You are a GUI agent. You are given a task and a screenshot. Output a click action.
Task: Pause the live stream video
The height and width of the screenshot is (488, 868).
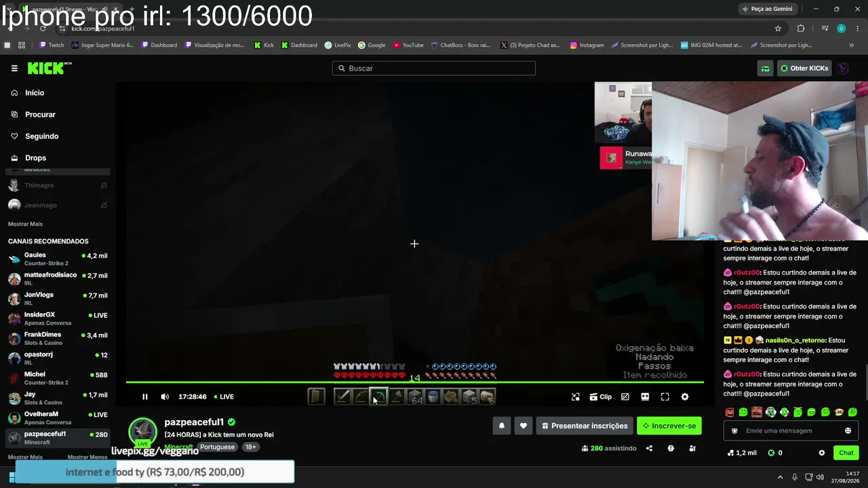point(145,396)
